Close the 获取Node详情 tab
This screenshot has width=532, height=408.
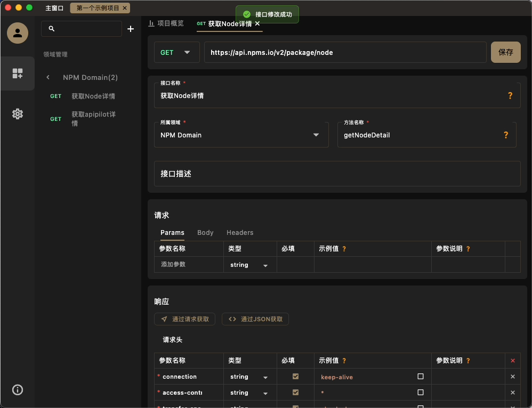(257, 23)
